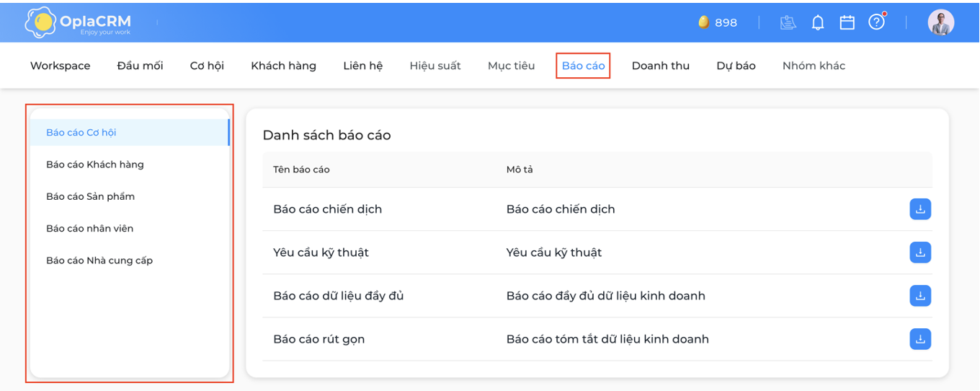980x391 pixels.
Task: Open the Nhóm khác menu
Action: 814,66
